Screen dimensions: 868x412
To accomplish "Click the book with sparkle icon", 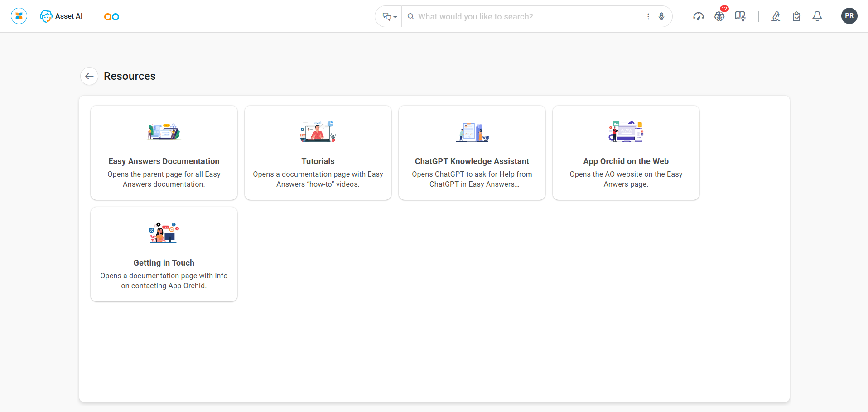I will [740, 17].
